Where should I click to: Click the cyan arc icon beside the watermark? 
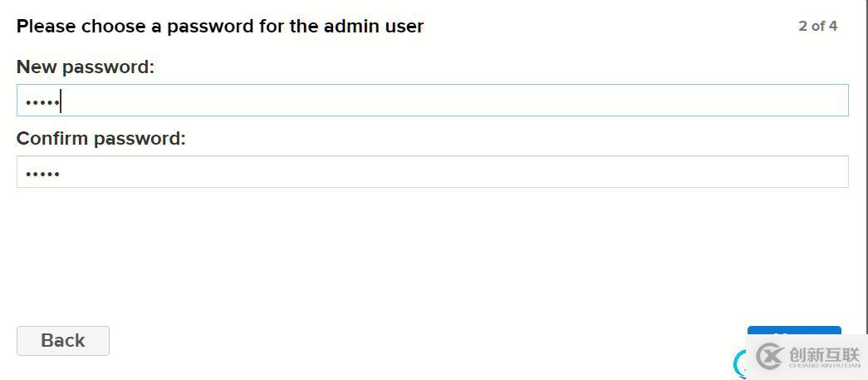pos(739,363)
